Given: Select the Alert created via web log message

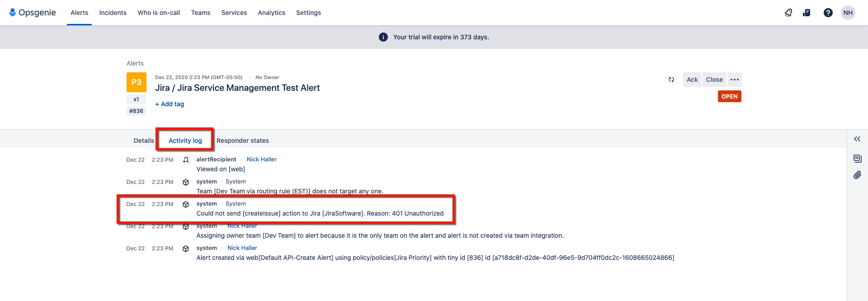Looking at the screenshot, I should pos(435,258).
